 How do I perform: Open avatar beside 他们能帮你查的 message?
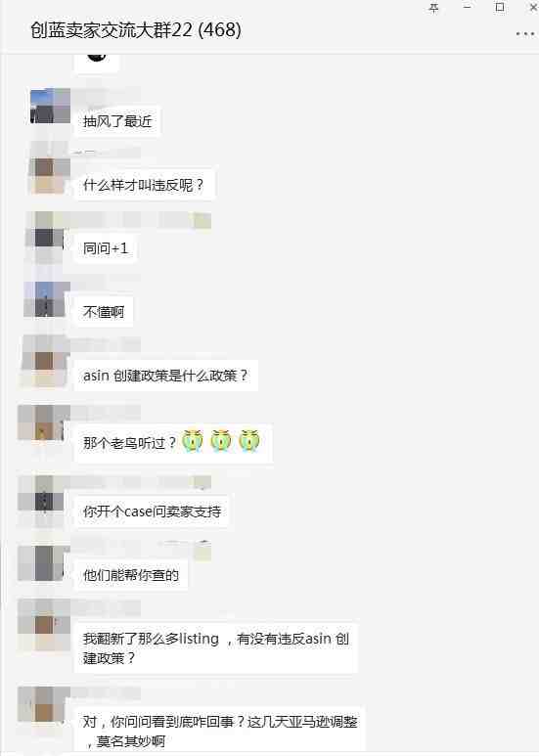[x=41, y=563]
